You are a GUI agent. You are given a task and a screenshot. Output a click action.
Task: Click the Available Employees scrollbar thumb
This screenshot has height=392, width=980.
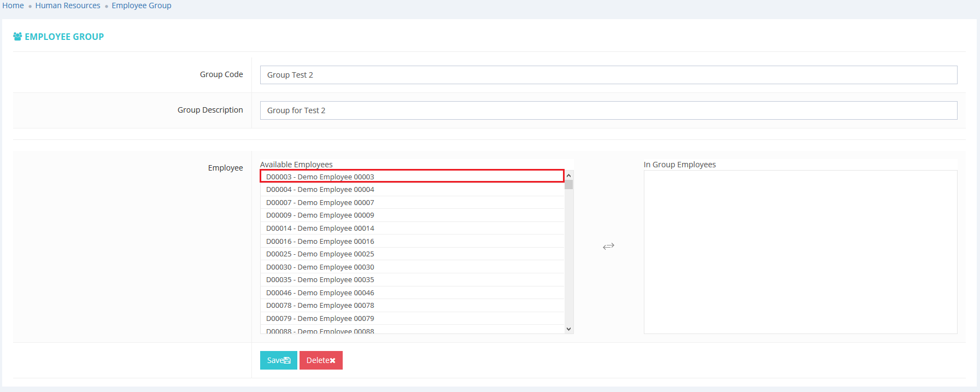tap(569, 184)
